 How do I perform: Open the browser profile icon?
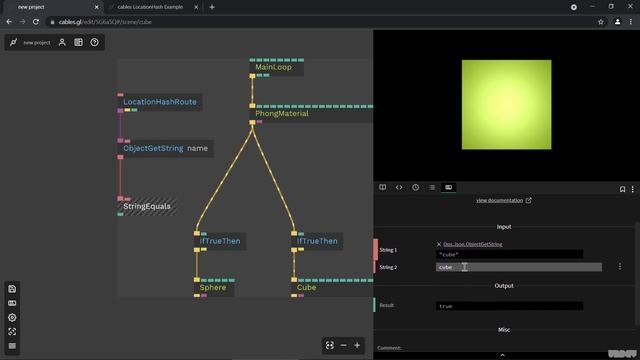tap(618, 22)
